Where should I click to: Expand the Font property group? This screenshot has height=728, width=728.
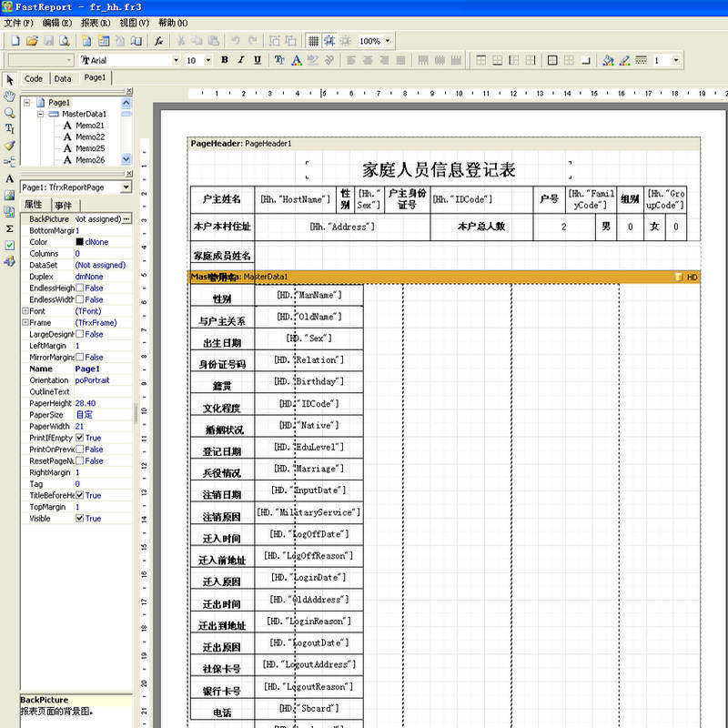[x=25, y=311]
